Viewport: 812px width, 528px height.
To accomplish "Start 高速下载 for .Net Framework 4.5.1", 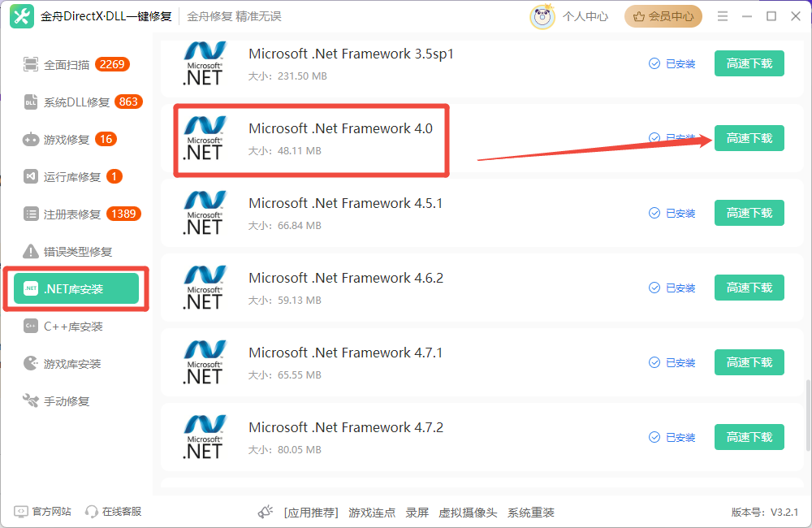I will tap(749, 213).
